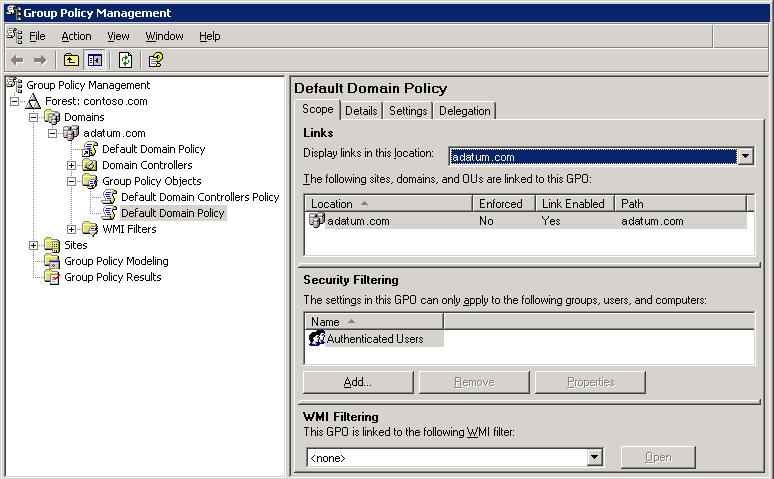Image resolution: width=774 pixels, height=479 pixels.
Task: Open the Display links location dropdown arrow
Action: [x=745, y=157]
